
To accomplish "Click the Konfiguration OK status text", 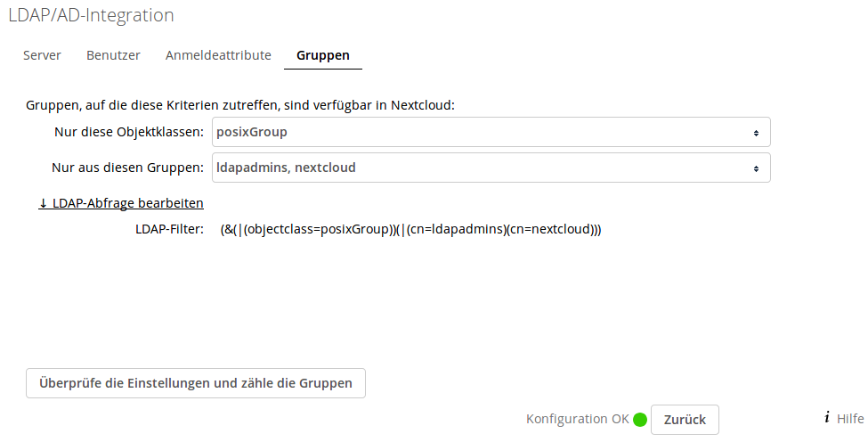I will click(577, 419).
